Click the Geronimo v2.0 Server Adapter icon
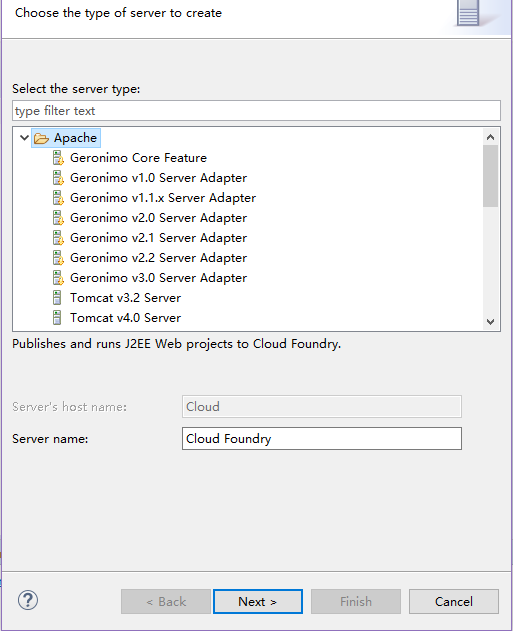Viewport: 513px width, 631px height. [x=58, y=218]
